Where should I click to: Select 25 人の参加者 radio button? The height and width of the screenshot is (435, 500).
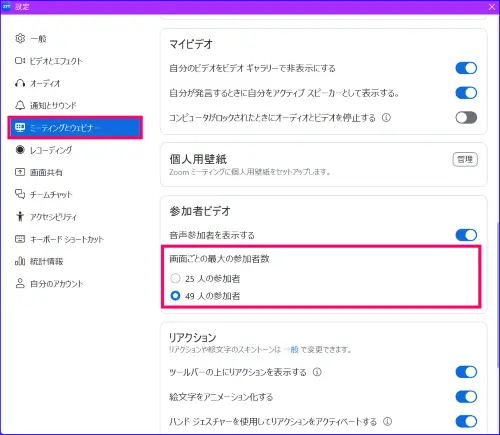(175, 278)
